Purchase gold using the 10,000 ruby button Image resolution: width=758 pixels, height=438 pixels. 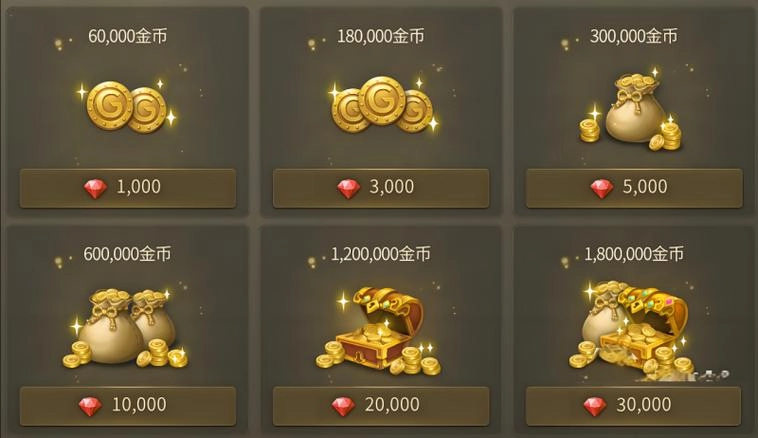(x=128, y=406)
